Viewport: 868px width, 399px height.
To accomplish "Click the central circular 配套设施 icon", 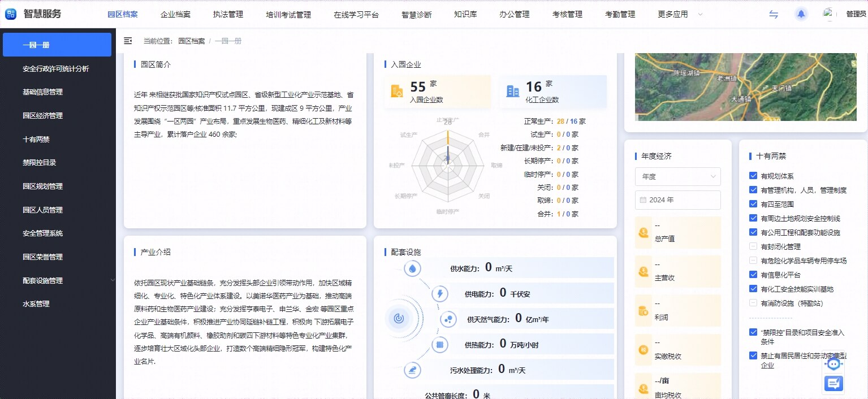I will click(399, 319).
